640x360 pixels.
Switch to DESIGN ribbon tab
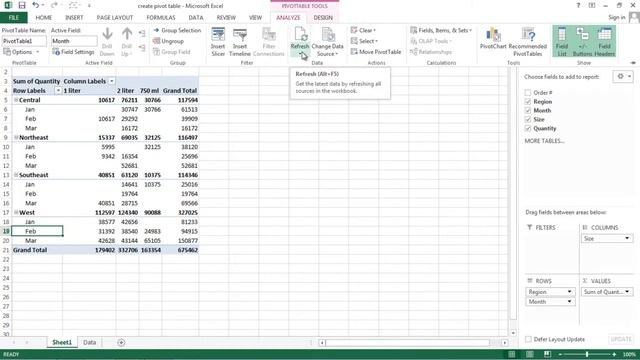323,18
